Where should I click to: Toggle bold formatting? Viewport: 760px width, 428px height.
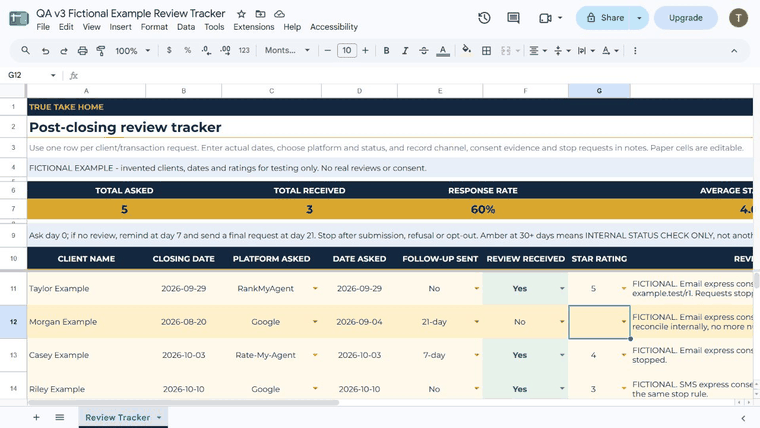pyautogui.click(x=386, y=50)
